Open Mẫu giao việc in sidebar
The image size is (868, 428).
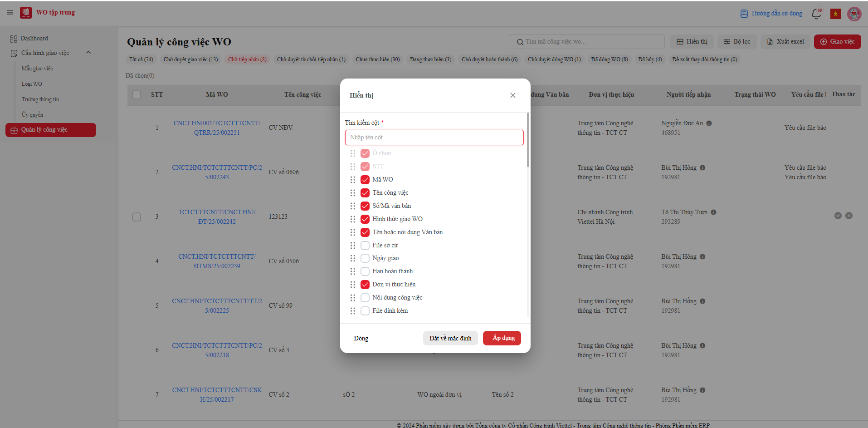pyautogui.click(x=37, y=69)
